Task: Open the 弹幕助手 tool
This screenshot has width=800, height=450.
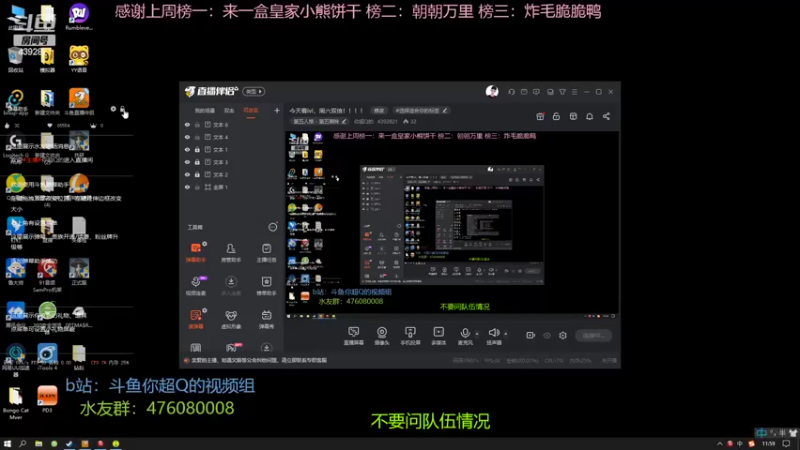Action: (196, 252)
